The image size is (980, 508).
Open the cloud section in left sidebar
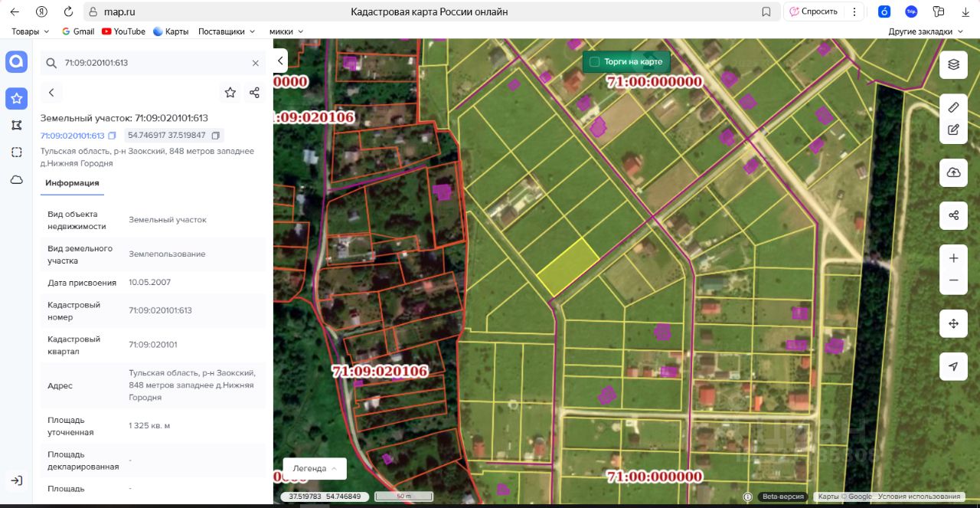point(17,179)
